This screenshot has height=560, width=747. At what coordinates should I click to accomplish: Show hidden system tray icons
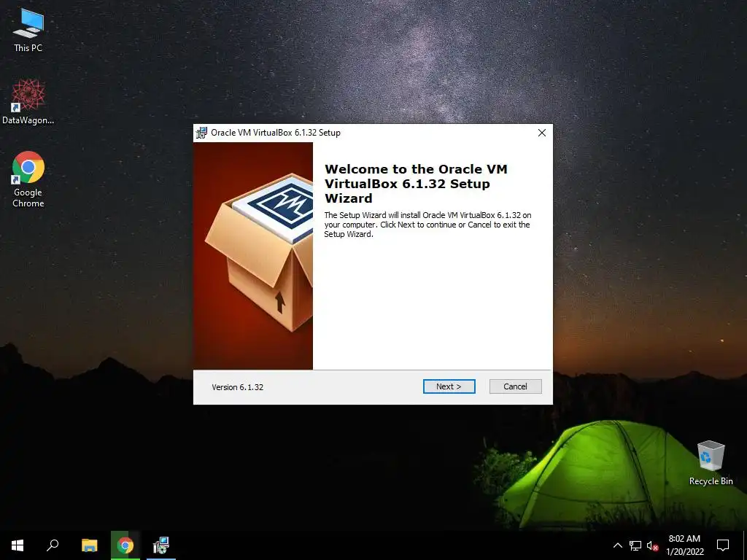pyautogui.click(x=617, y=545)
